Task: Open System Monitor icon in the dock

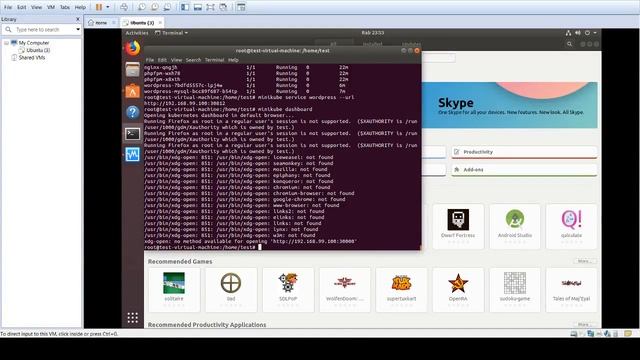Action: coord(133,155)
